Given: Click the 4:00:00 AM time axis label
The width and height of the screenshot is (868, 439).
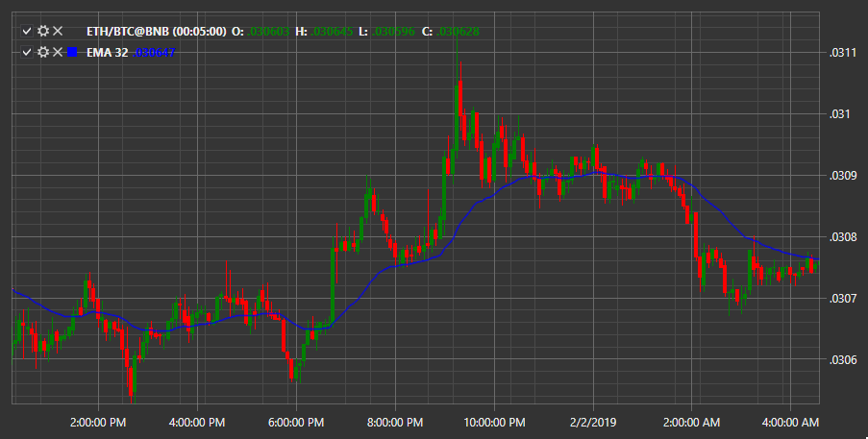Looking at the screenshot, I should 790,423.
